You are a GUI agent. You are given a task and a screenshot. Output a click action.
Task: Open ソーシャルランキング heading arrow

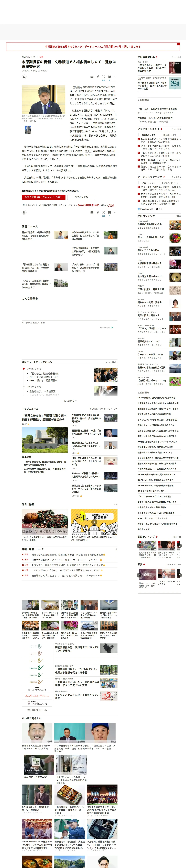[151, 177]
